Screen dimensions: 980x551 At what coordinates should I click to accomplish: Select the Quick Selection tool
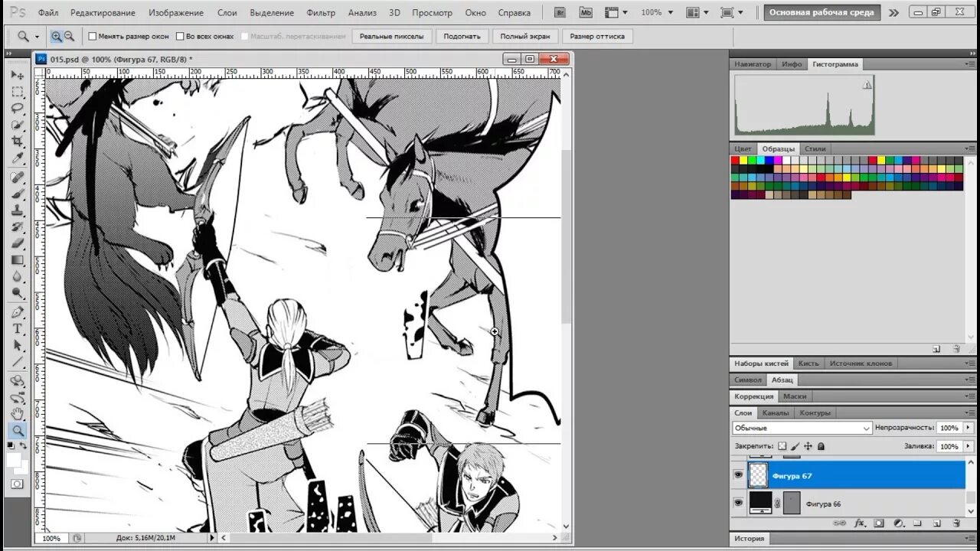(18, 126)
